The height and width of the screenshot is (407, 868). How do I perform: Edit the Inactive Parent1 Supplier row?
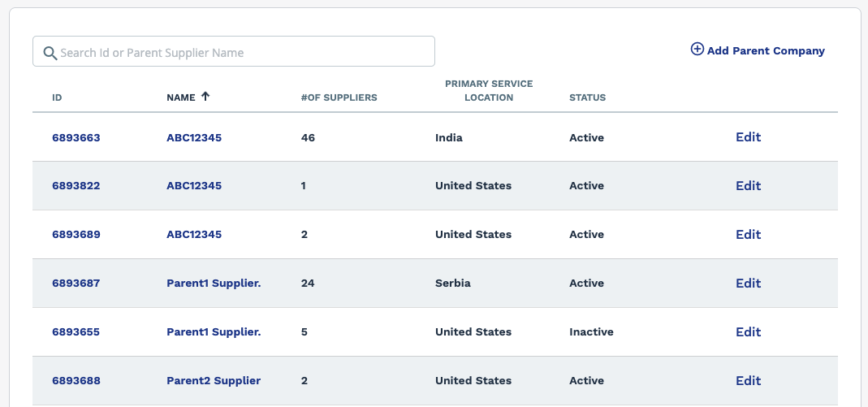click(x=749, y=332)
